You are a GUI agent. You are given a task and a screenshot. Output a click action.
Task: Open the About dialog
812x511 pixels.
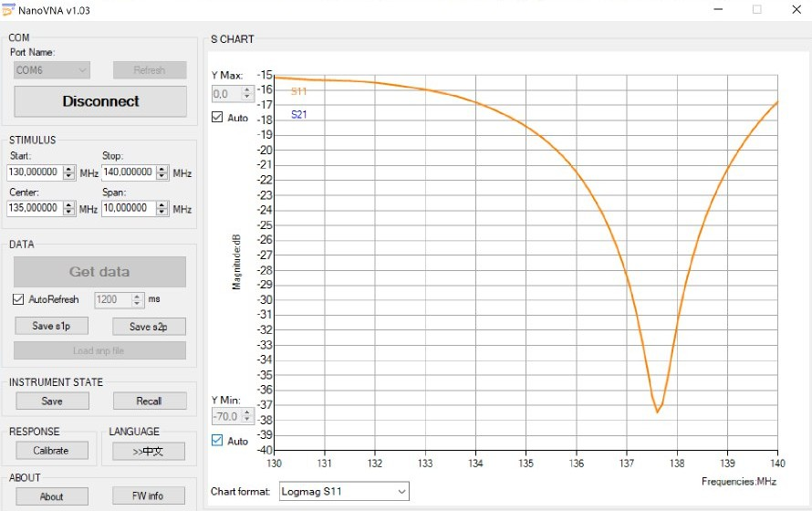tap(52, 496)
